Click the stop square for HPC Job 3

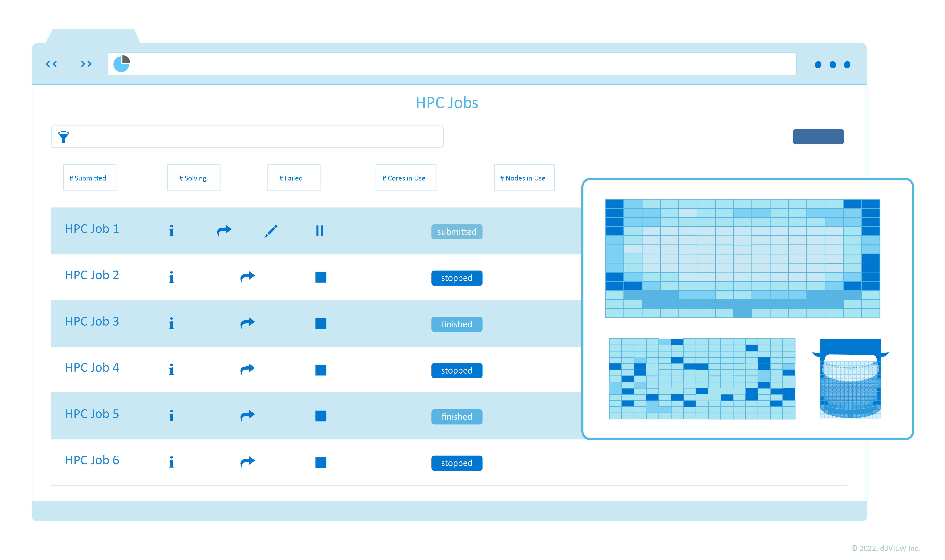[321, 323]
